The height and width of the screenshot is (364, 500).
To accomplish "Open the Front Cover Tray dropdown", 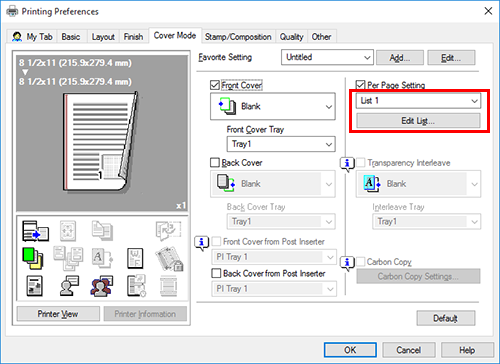I will click(x=281, y=144).
